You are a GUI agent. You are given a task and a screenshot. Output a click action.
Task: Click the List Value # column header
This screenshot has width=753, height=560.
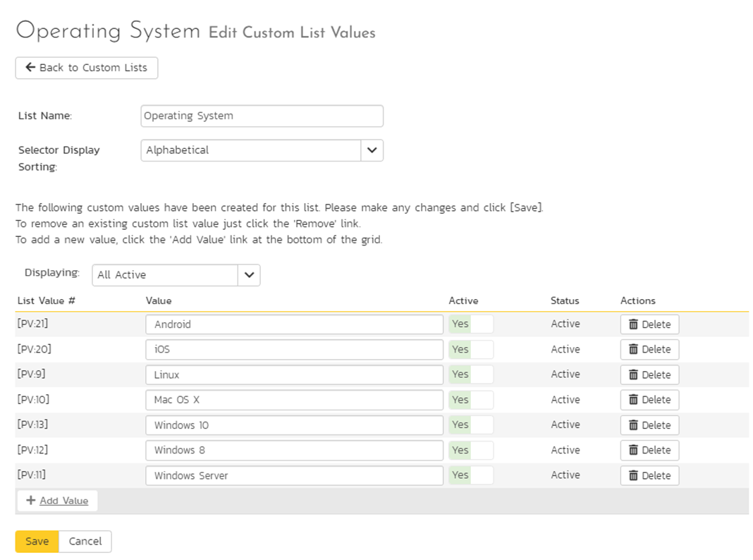(x=46, y=300)
